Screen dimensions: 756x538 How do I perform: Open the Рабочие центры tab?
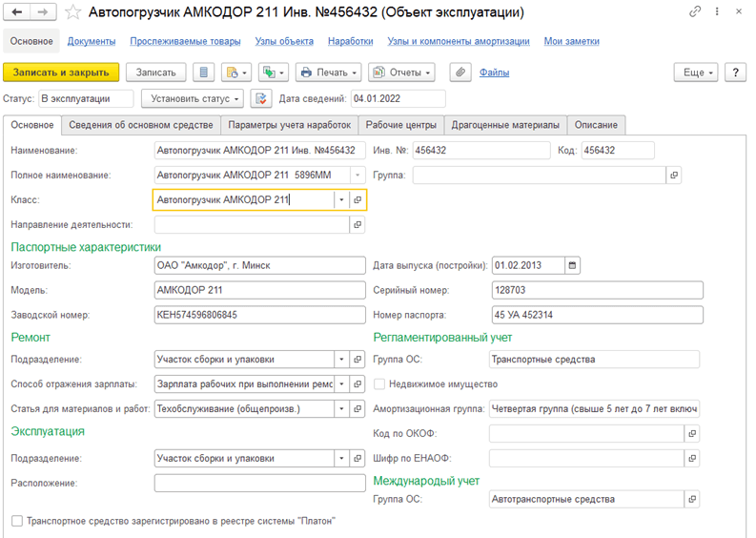(x=400, y=125)
